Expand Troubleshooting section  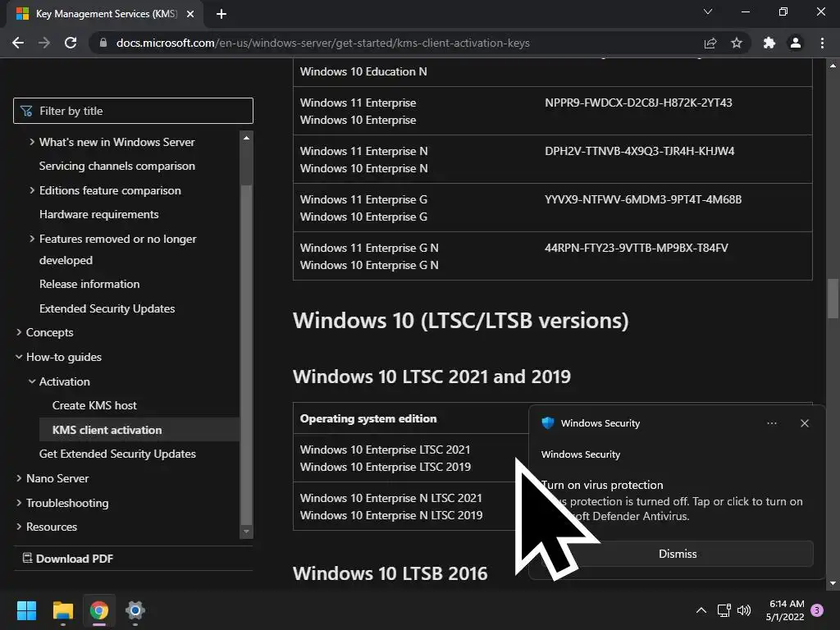pyautogui.click(x=19, y=503)
